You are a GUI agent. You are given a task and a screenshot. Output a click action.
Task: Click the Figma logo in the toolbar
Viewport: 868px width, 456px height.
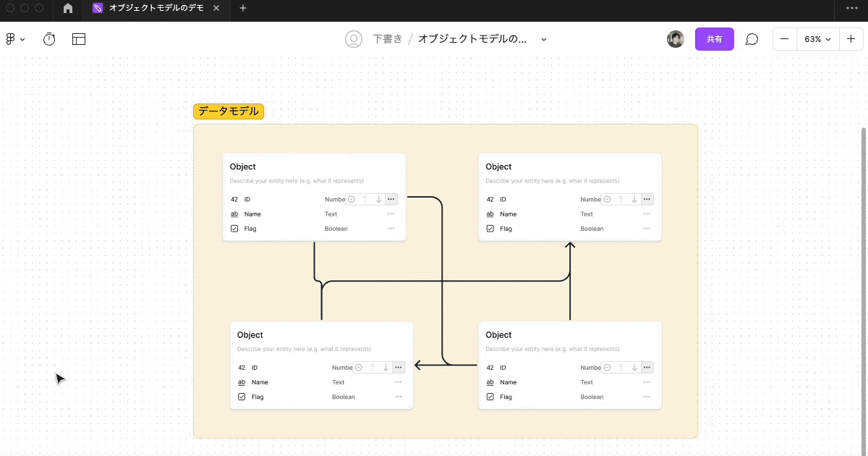tap(12, 39)
